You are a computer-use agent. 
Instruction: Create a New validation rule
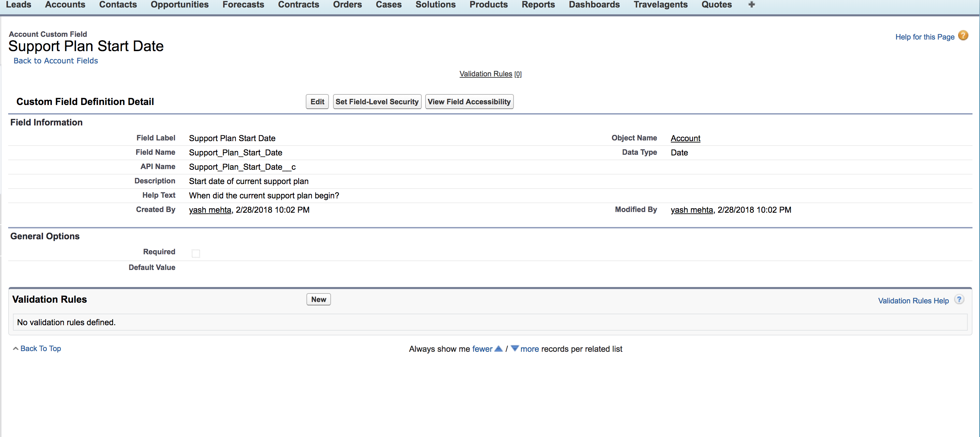coord(318,299)
